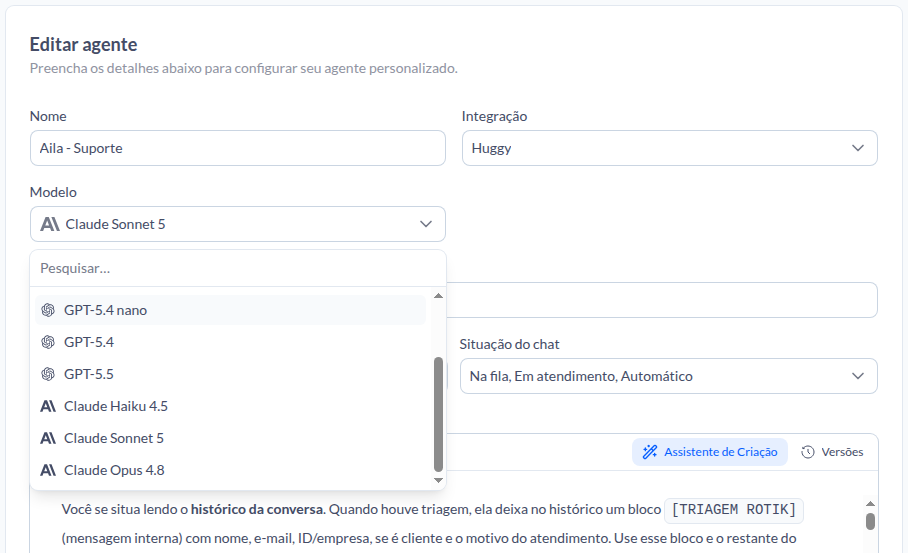Click the model list scroll up arrow
The width and height of the screenshot is (908, 553).
438,296
